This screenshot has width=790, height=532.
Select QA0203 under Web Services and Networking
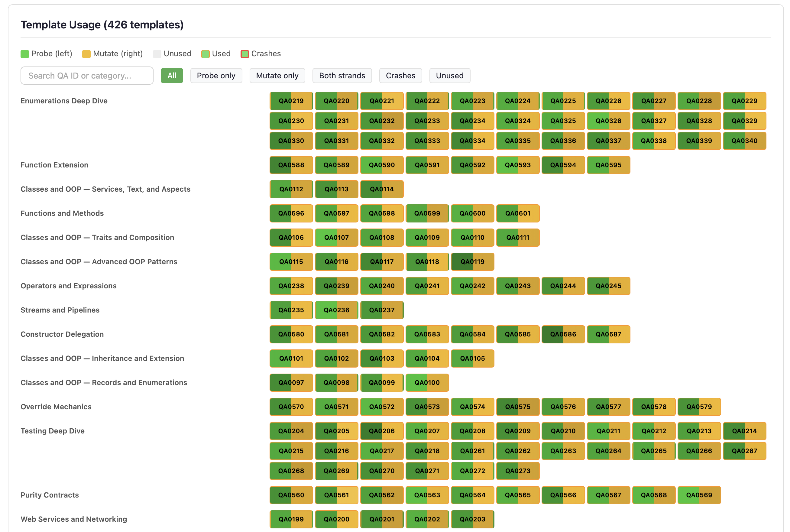(472, 519)
